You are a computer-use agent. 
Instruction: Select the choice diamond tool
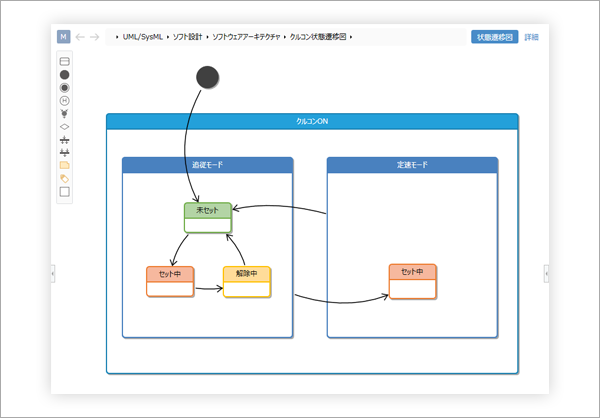[65, 127]
